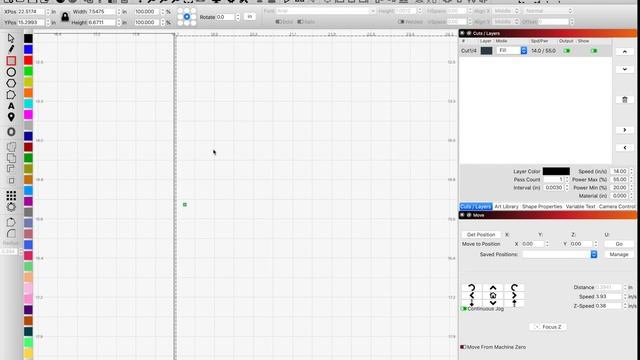
Task: Send laser to home position
Action: [x=493, y=296]
